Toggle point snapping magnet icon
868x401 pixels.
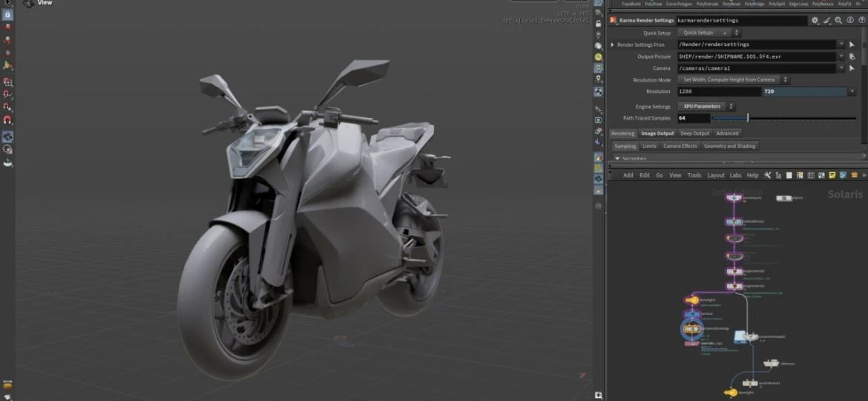pyautogui.click(x=7, y=107)
